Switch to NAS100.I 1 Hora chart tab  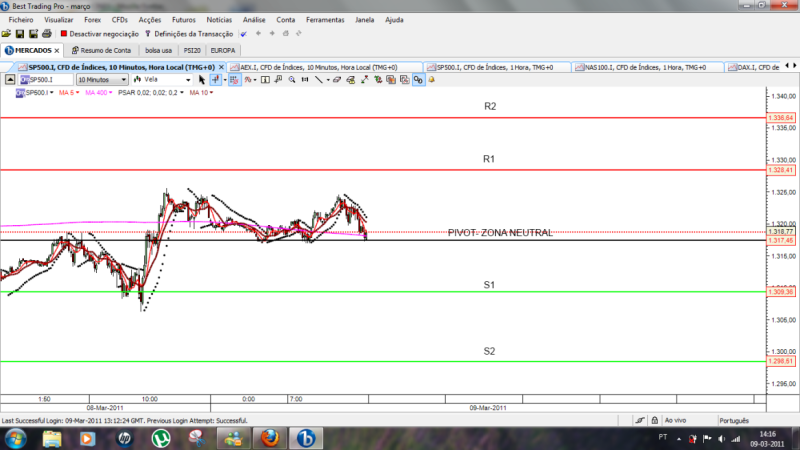click(647, 67)
